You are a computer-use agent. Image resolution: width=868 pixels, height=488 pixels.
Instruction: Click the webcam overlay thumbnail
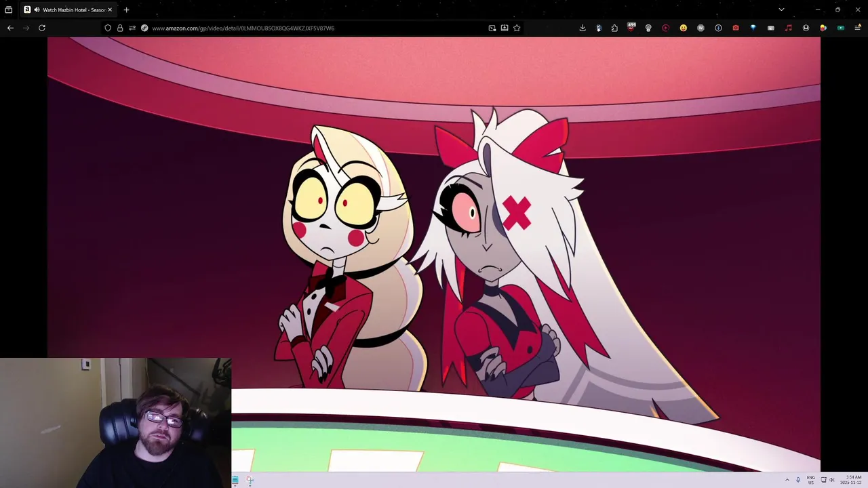pos(115,423)
